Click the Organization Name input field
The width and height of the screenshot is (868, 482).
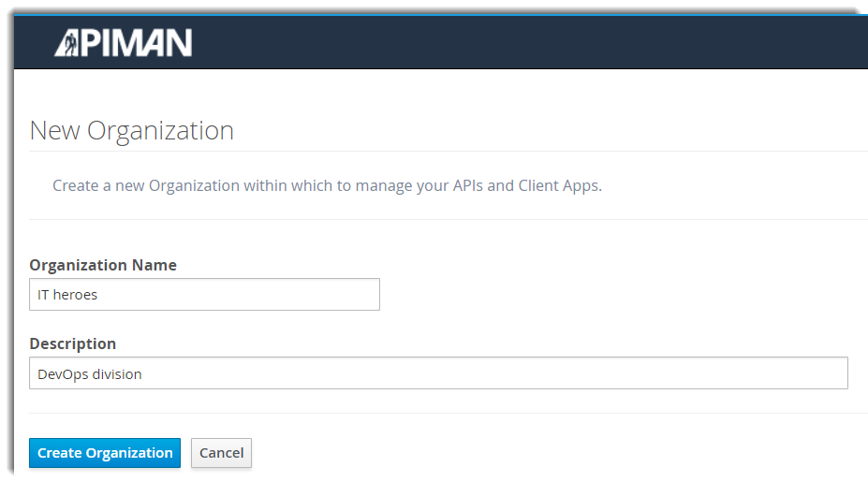pos(204,295)
